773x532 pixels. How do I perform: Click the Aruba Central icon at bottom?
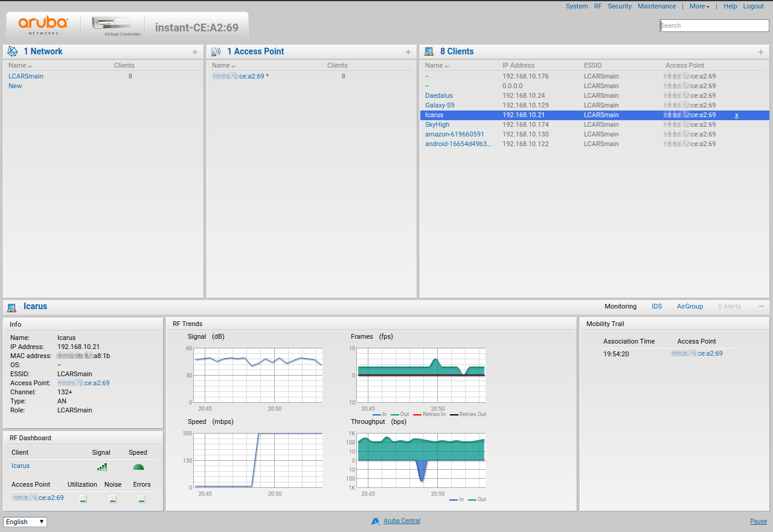[x=376, y=521]
